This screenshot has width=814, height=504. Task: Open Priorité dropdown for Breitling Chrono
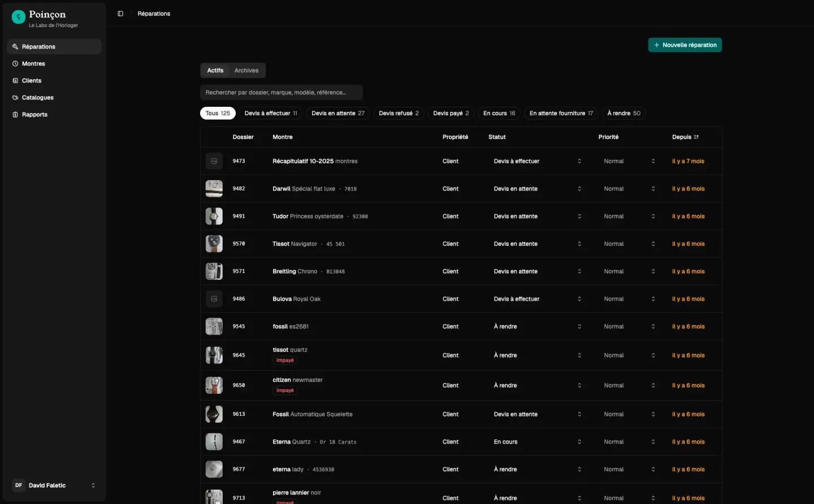tap(630, 271)
